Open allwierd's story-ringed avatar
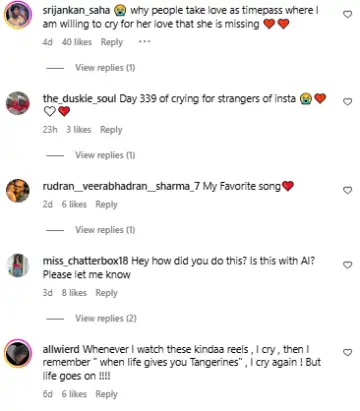Viewport: 360px width, 411px height. click(x=18, y=353)
